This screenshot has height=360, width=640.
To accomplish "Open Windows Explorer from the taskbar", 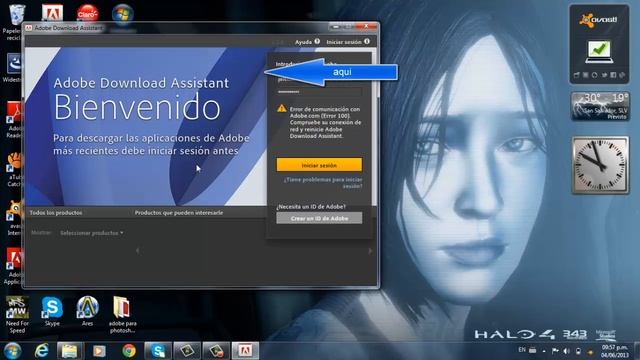I will (x=70, y=351).
